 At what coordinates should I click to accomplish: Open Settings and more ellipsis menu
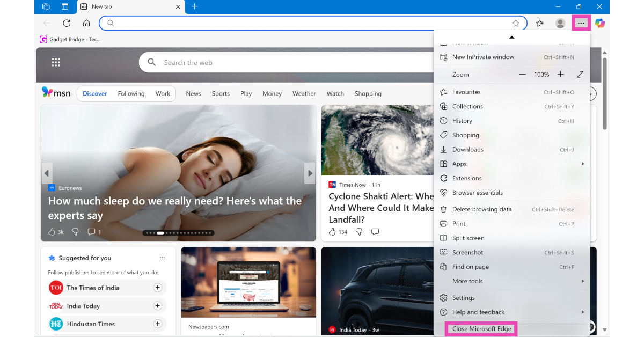coord(581,23)
